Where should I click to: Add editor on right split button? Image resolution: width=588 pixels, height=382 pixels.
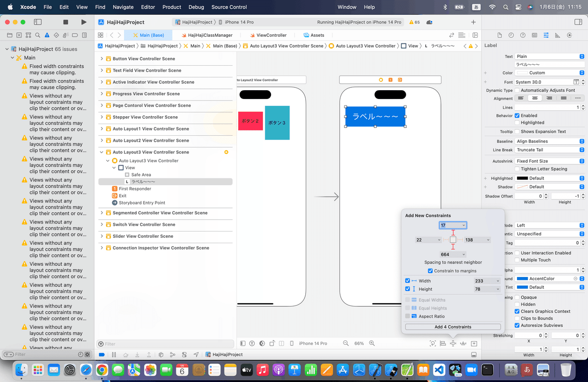click(x=475, y=35)
